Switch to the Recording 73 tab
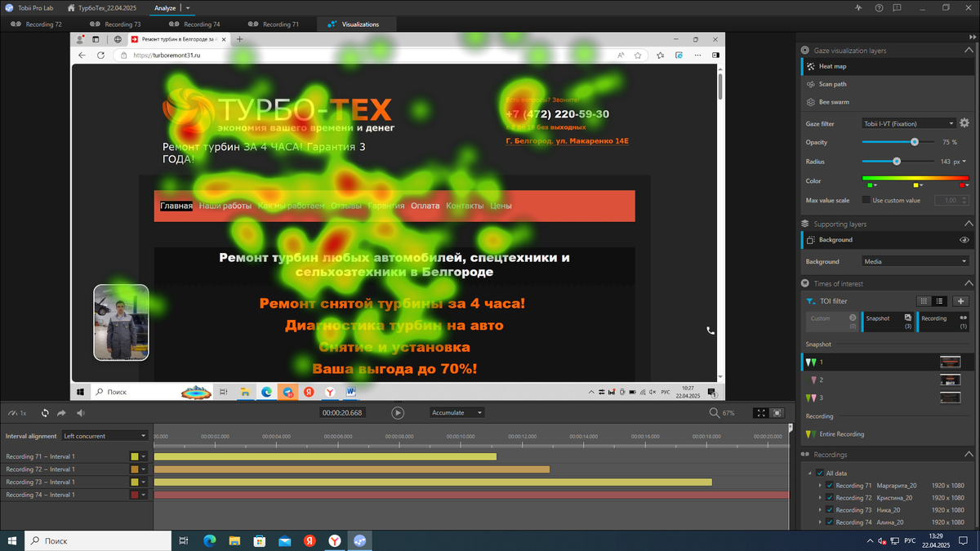This screenshot has height=551, width=980. [x=116, y=24]
